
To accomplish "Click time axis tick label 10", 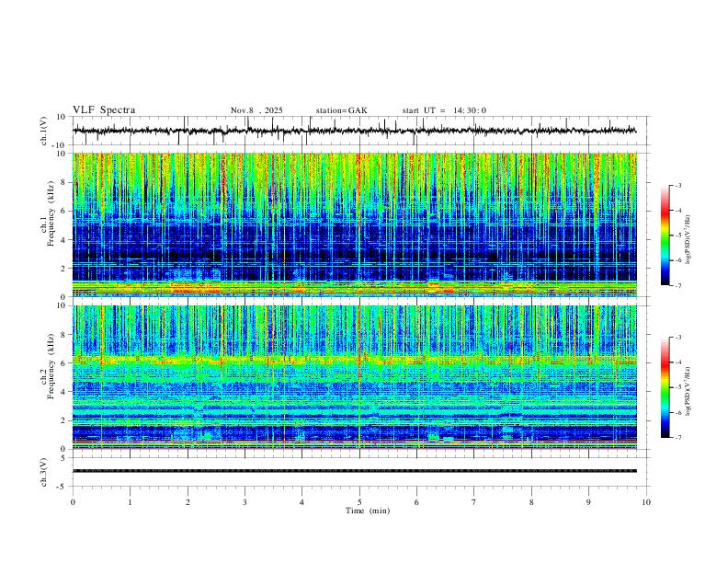I will pos(646,502).
